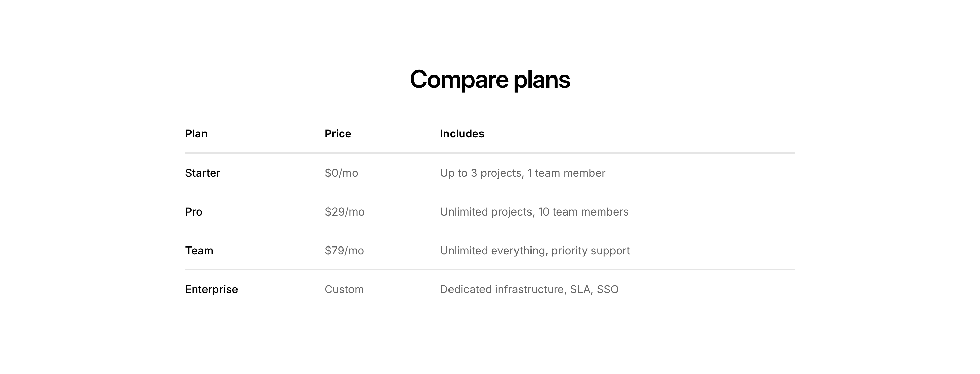Screen dimensions: 980x374
Task: Click the Custom price for Enterprise
Action: 344,290
